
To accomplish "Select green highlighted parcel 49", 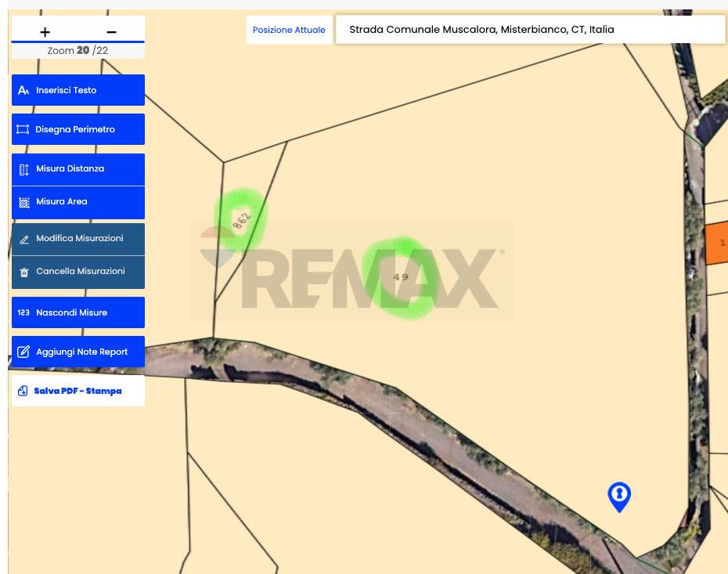I will (x=401, y=277).
